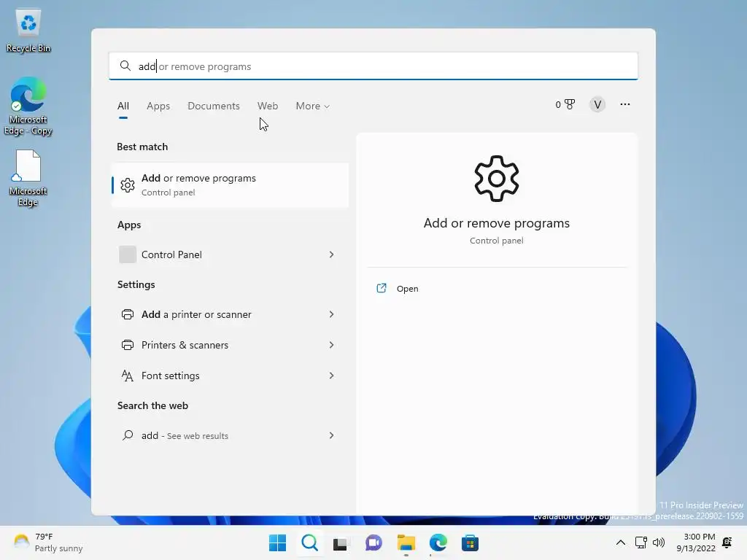The image size is (747, 560).
Task: Switch to the All search tab
Action: point(123,106)
